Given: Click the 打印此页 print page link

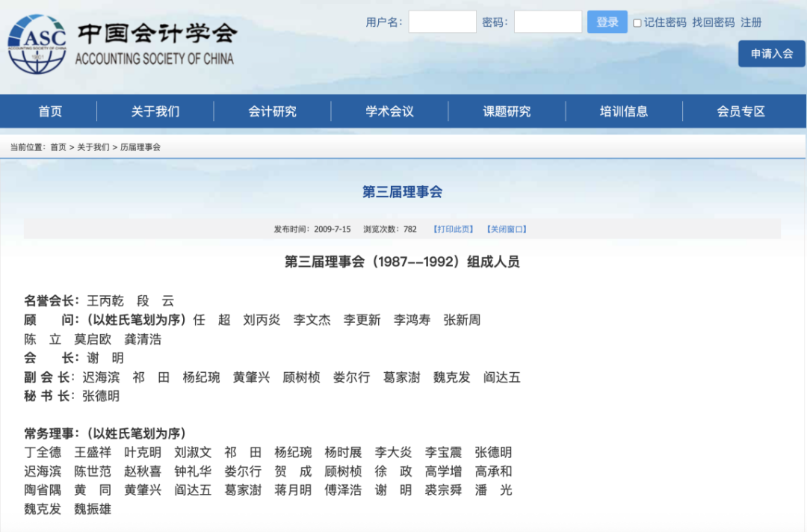Looking at the screenshot, I should (453, 229).
